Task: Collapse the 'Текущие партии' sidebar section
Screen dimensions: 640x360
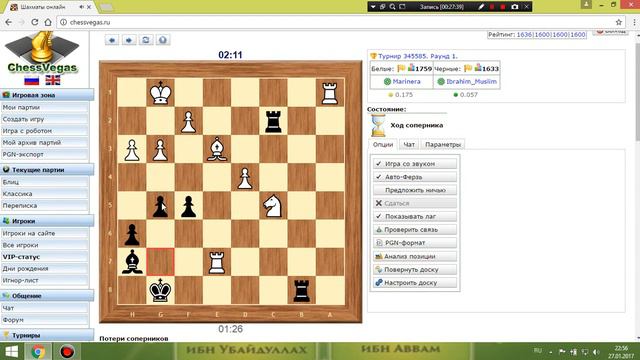Action: (47, 169)
